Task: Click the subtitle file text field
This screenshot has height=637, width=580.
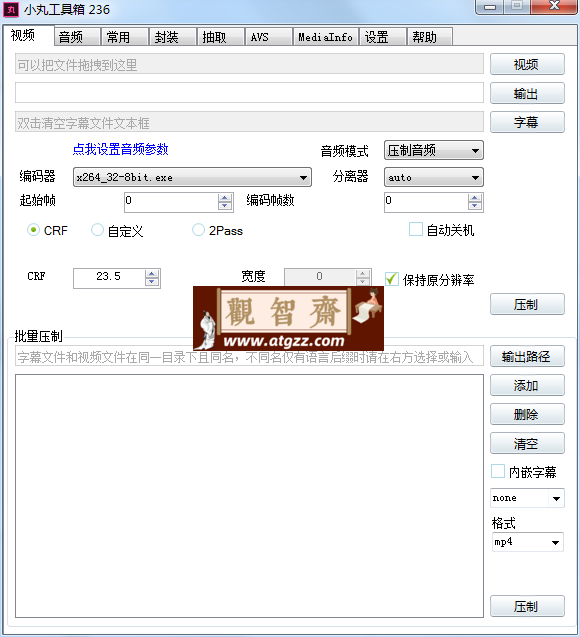Action: click(x=249, y=122)
